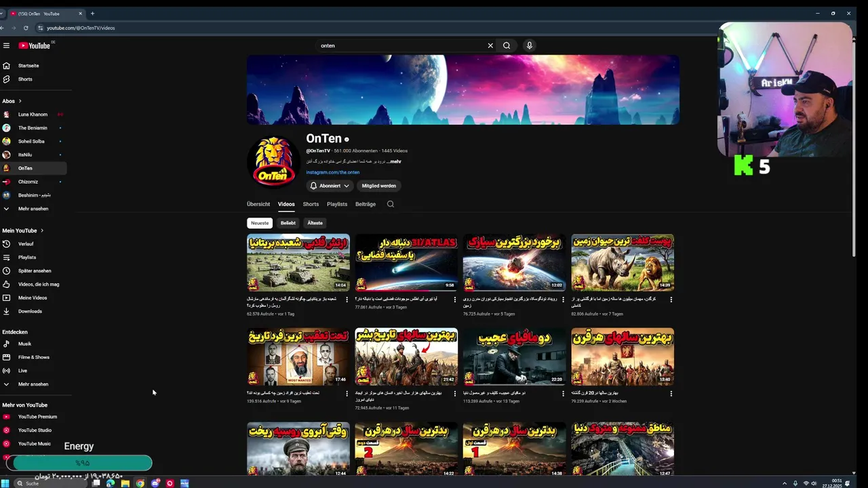Open the Windows Start menu
This screenshot has height=488, width=868.
point(5,483)
